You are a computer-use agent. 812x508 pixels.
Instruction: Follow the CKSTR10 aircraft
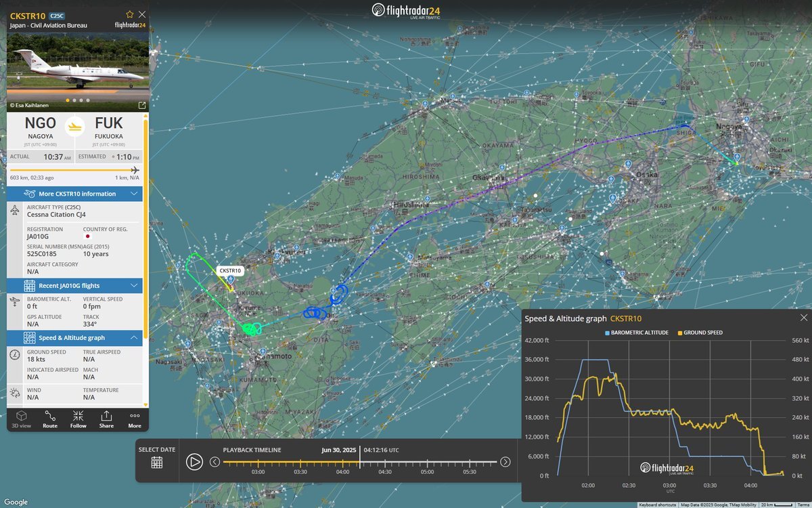(78, 419)
